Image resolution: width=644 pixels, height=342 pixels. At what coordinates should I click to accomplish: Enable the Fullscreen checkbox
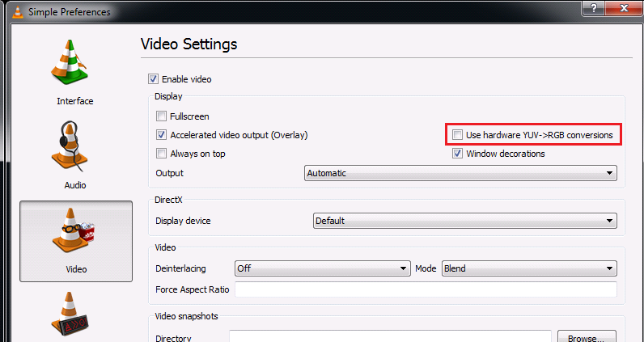tap(162, 116)
